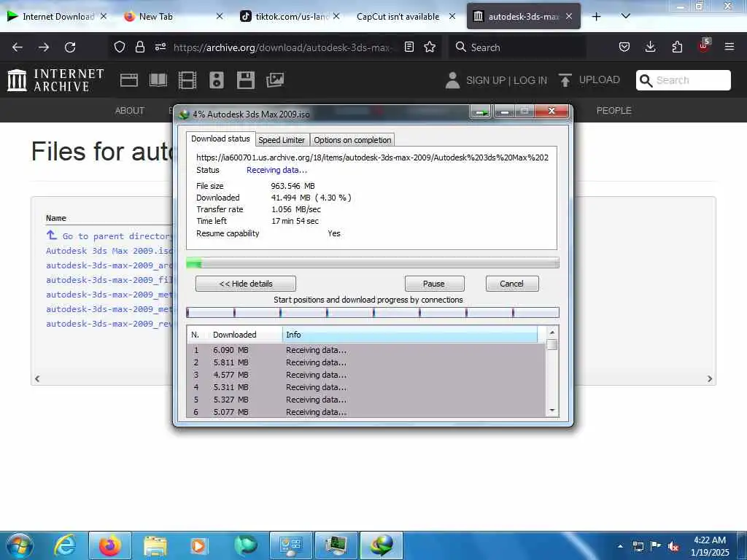This screenshot has width=747, height=560.
Task: Show hidden tray icons arrow
Action: [x=620, y=546]
